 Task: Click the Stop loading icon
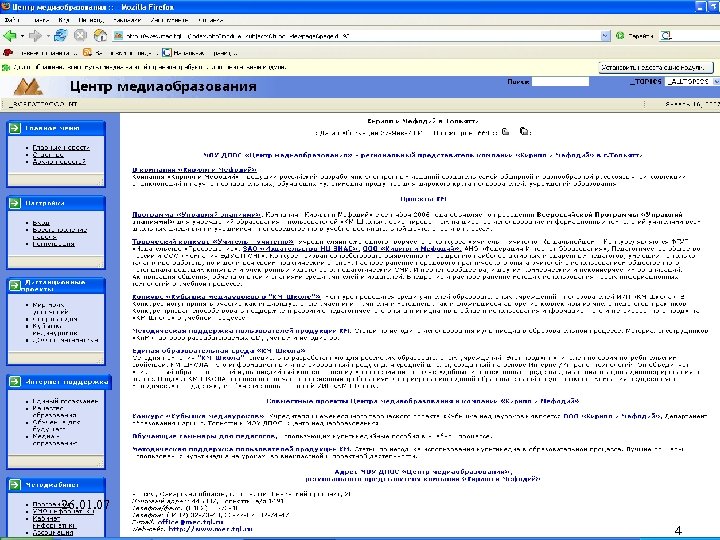tap(80, 35)
